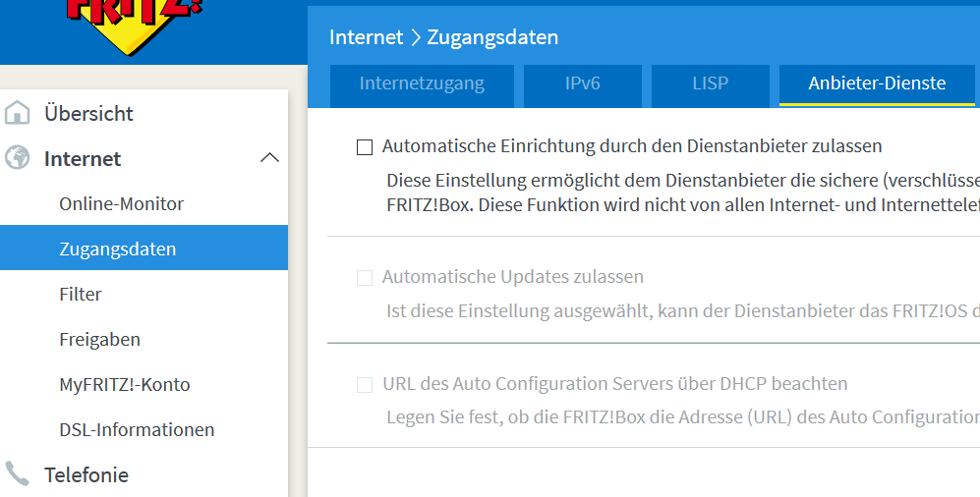The width and height of the screenshot is (980, 497).
Task: Show DSL-Informationen
Action: (137, 430)
